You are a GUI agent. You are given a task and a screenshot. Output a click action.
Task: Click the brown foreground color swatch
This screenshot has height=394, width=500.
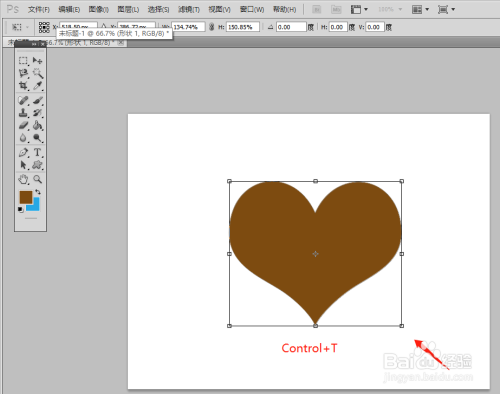pyautogui.click(x=25, y=196)
